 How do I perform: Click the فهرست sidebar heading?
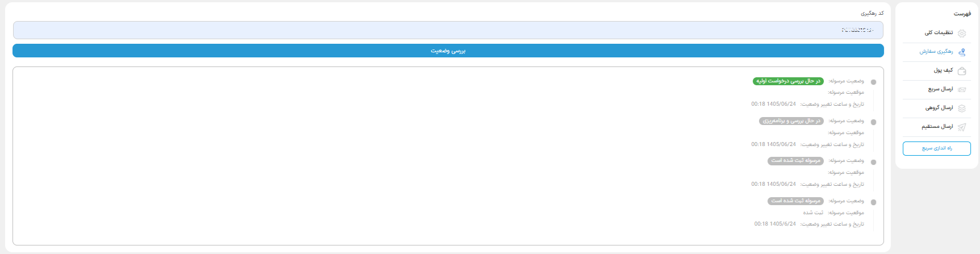962,14
